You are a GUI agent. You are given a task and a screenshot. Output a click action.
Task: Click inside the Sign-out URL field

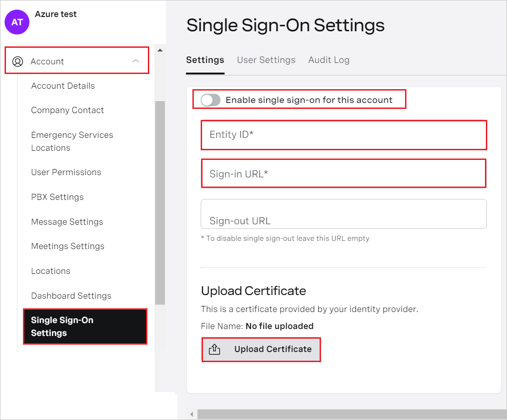click(x=344, y=214)
